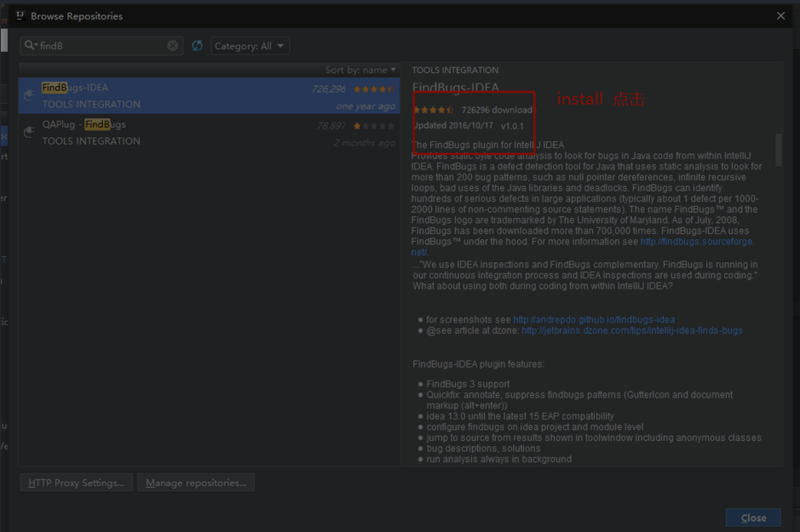Click the '726296 download' text in details
The height and width of the screenshot is (532, 800).
coord(498,110)
